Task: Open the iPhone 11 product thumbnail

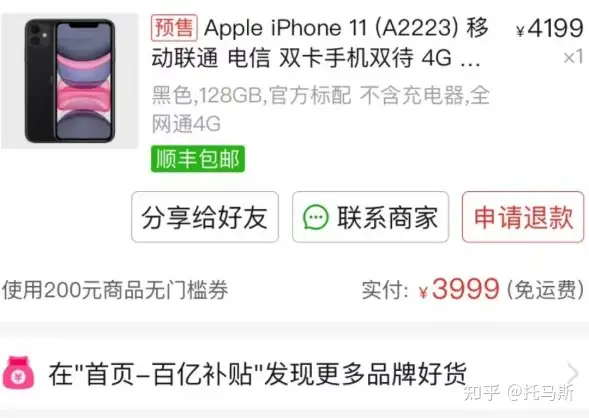Action: [x=69, y=81]
